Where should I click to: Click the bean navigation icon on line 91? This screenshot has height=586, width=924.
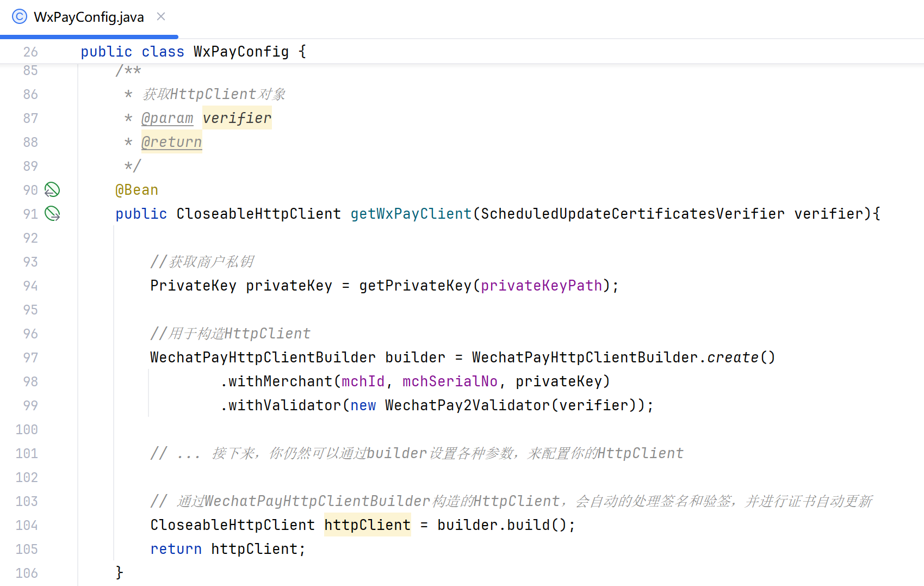52,213
